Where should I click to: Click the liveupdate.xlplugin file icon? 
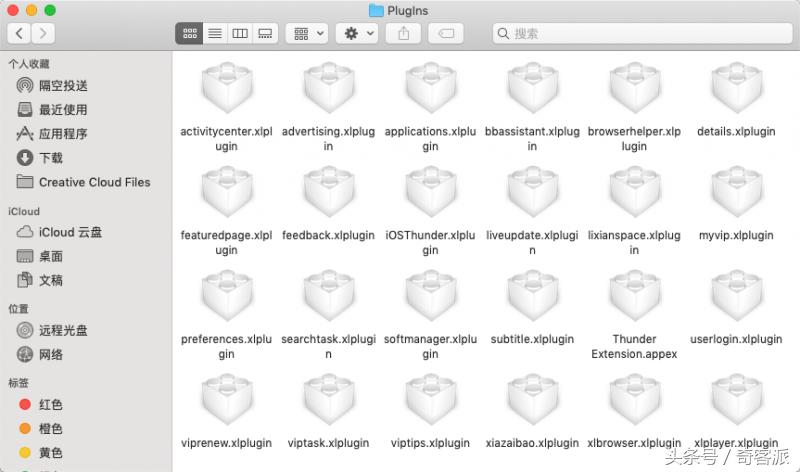(x=532, y=195)
